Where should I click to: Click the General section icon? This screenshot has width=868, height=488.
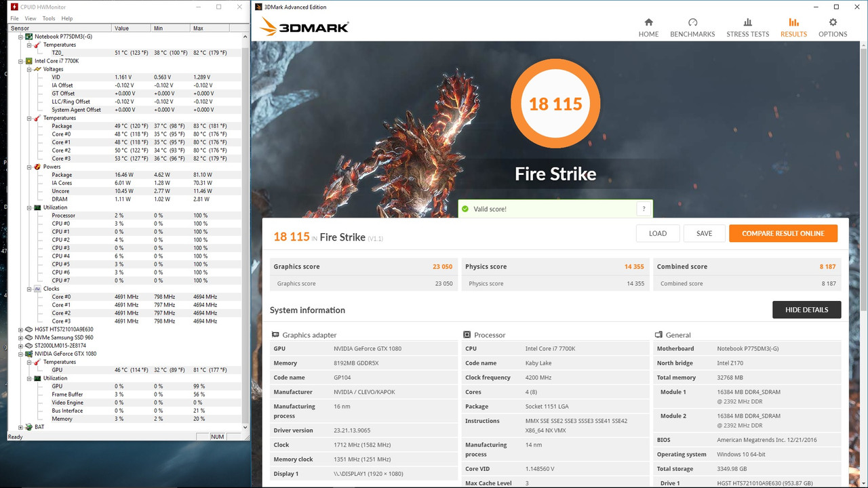pos(658,335)
